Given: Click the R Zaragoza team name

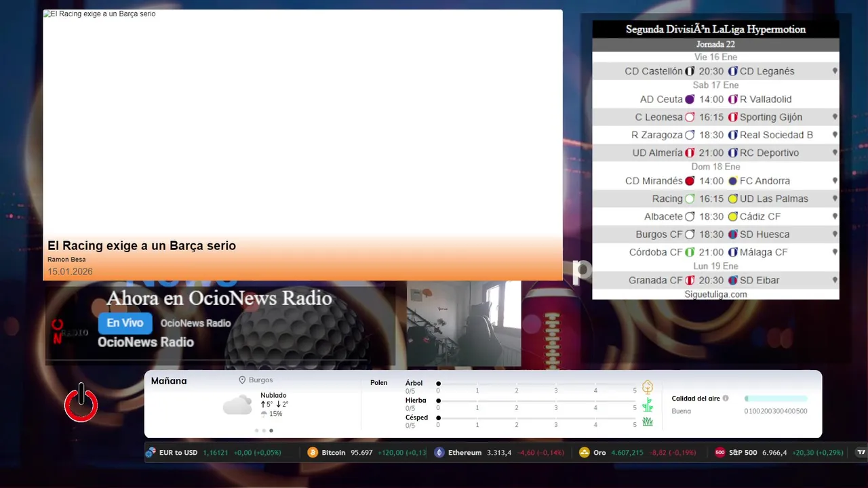Looking at the screenshot, I should click(656, 135).
